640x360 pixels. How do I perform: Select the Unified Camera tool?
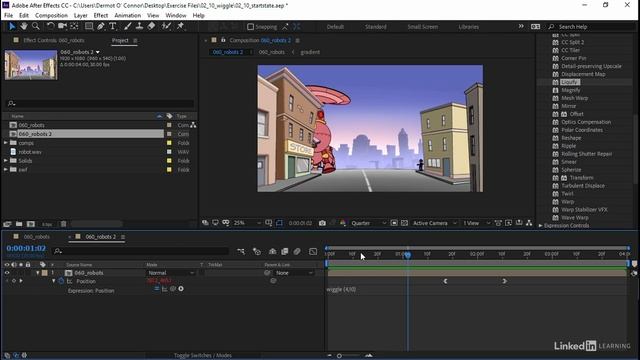point(62,26)
